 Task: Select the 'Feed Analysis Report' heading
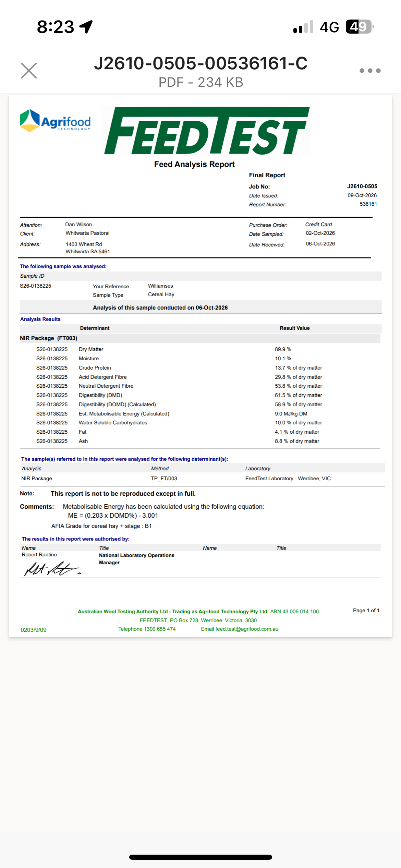(x=194, y=165)
